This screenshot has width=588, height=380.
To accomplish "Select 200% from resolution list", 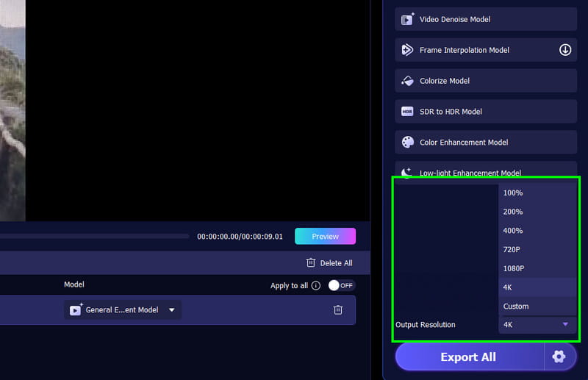I will click(x=513, y=212).
